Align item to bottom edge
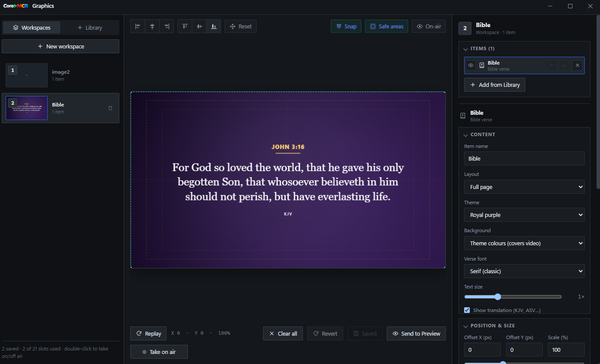600x364 pixels. click(x=214, y=27)
